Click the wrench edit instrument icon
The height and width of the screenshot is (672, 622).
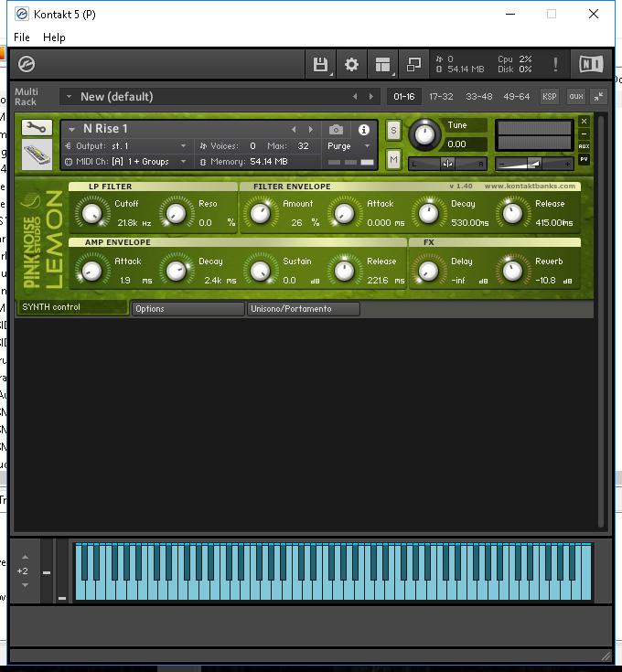37,128
